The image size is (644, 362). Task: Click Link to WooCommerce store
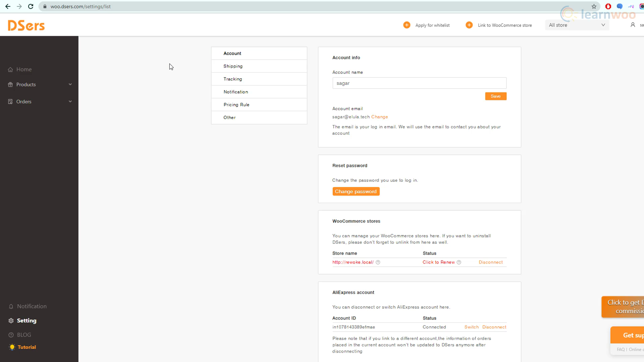(x=505, y=25)
